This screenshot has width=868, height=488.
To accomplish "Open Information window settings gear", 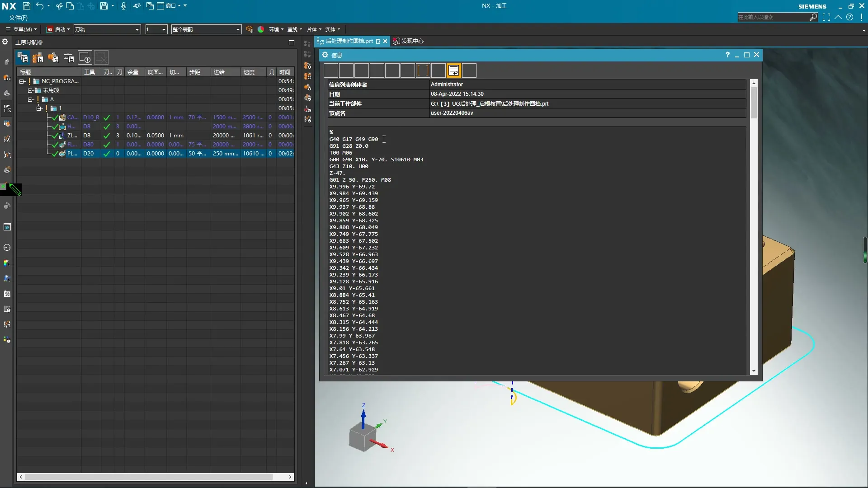I will pos(325,55).
